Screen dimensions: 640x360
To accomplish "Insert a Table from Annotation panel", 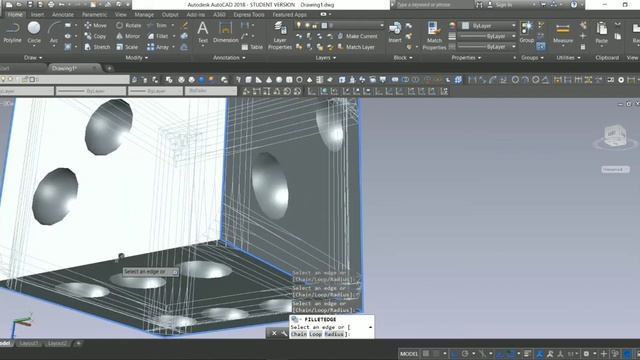I will click(x=252, y=47).
